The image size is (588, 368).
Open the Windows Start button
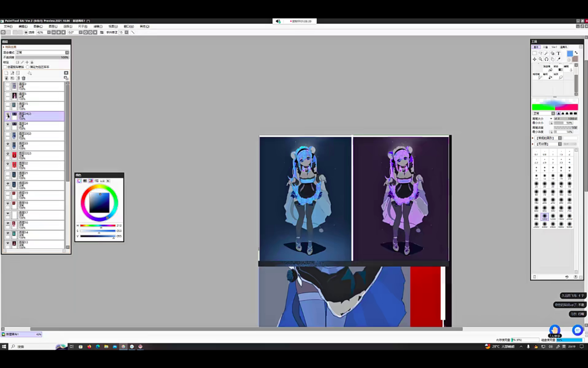click(5, 347)
